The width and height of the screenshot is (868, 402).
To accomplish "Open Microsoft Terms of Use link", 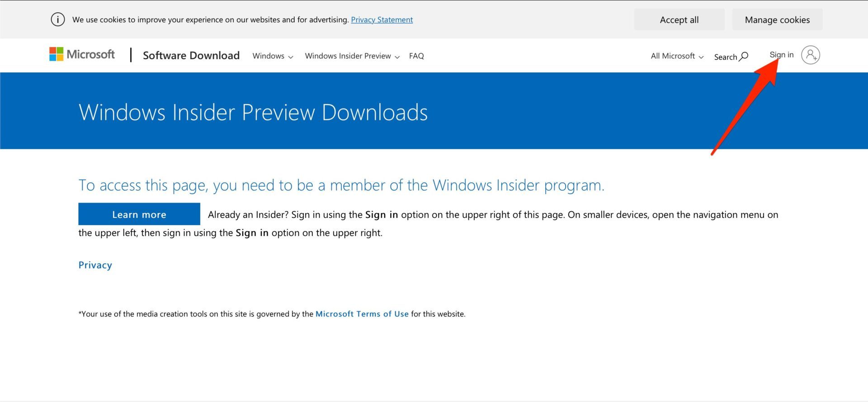I will click(362, 314).
